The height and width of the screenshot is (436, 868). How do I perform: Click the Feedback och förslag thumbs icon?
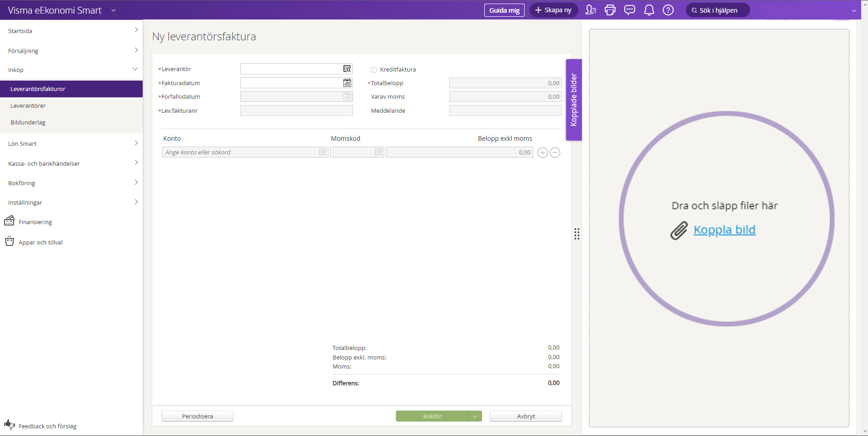tap(10, 425)
